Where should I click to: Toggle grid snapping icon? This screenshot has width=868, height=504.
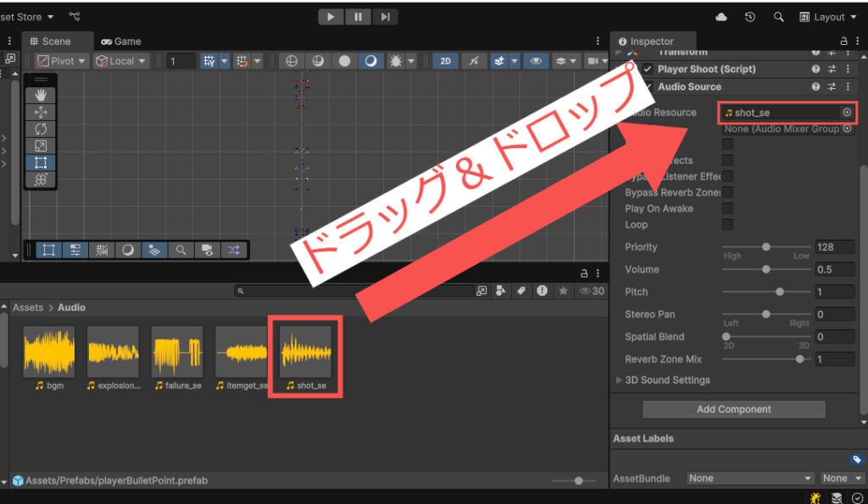242,61
